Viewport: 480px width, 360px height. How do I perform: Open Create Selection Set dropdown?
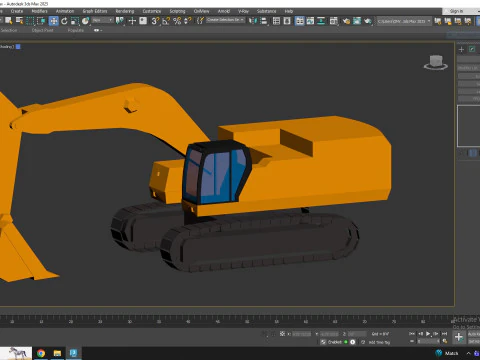[226, 20]
